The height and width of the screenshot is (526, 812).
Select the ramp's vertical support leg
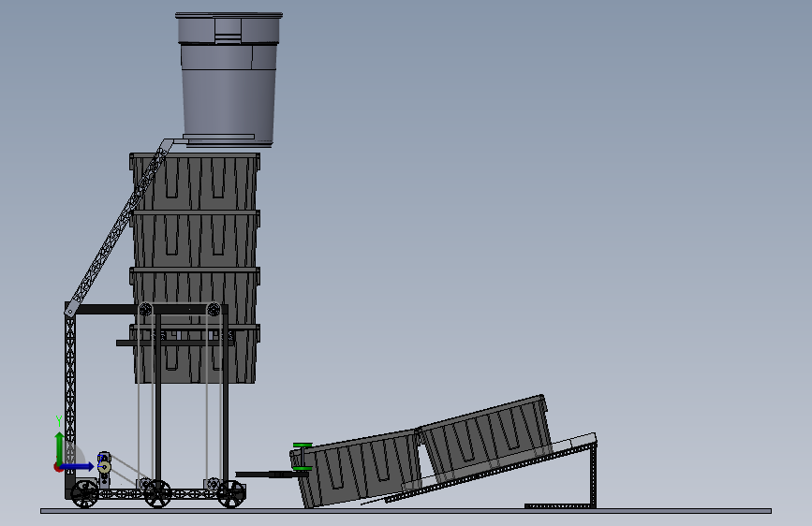(x=593, y=474)
